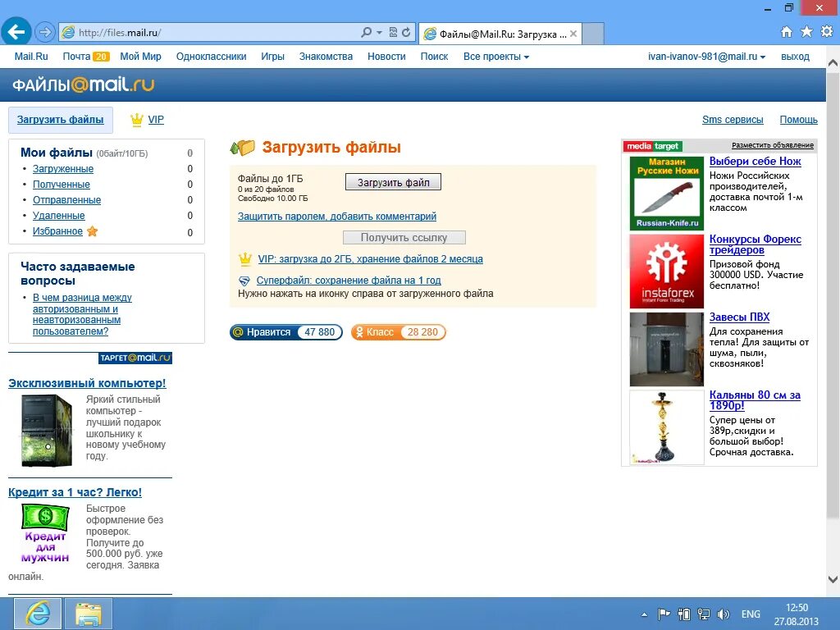Click the Класс Odnoklassniki button
Screen dimensions: 840x630
[x=398, y=332]
